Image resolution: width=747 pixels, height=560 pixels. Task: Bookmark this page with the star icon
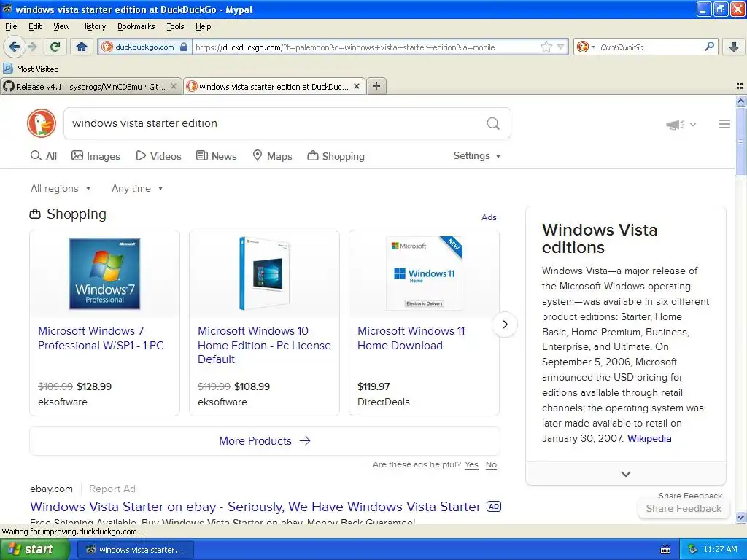pyautogui.click(x=546, y=47)
